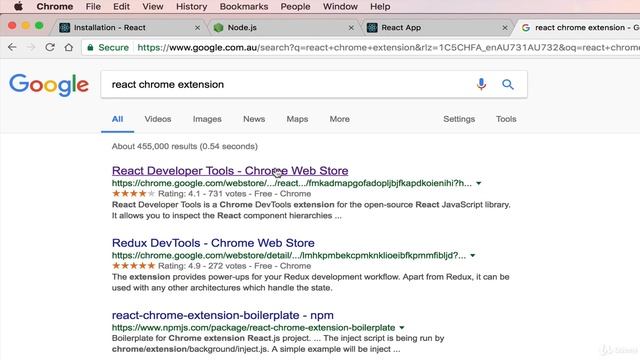This screenshot has height=360, width=640.
Task: Open React Developer Tools - Chrome Web Store result
Action: [x=230, y=171]
